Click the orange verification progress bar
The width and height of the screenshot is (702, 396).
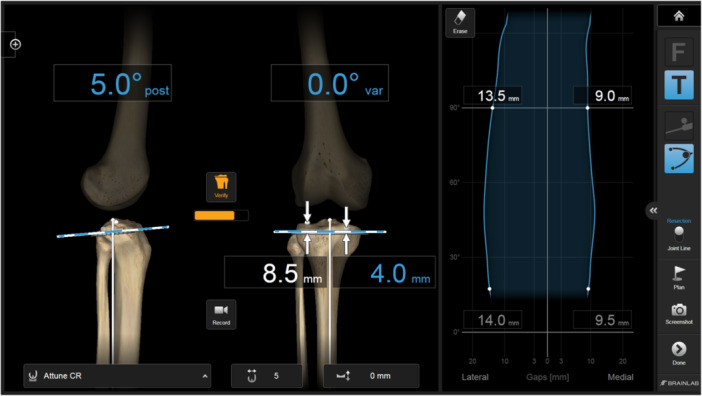(x=221, y=216)
